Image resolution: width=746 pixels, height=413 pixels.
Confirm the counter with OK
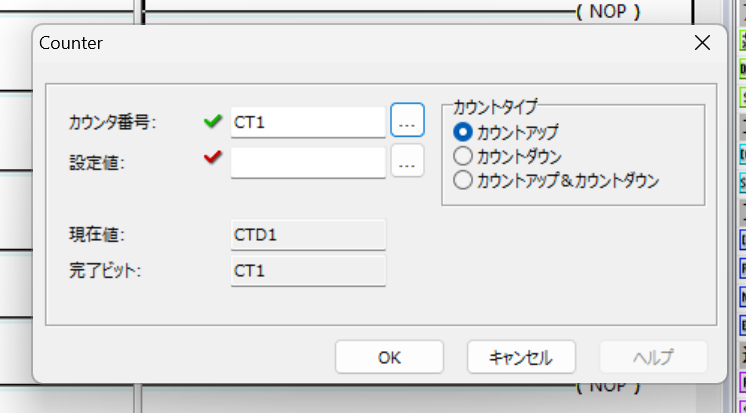tap(389, 357)
